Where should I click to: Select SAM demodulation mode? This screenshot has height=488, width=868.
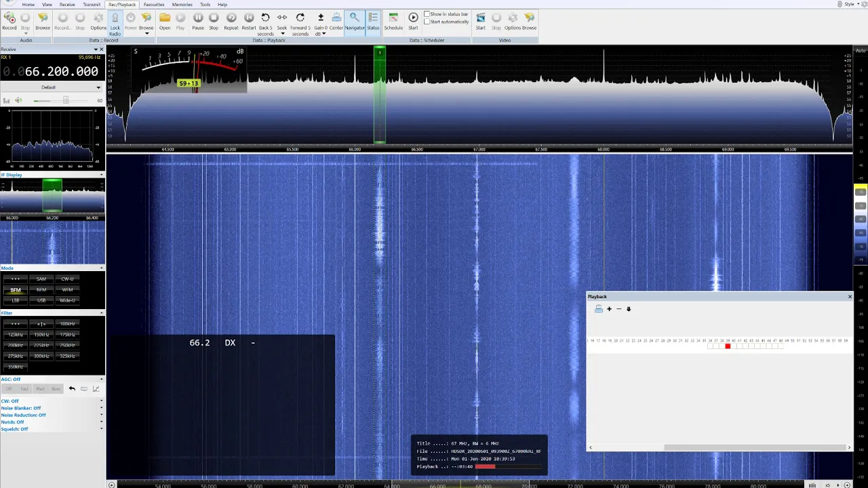(x=41, y=279)
